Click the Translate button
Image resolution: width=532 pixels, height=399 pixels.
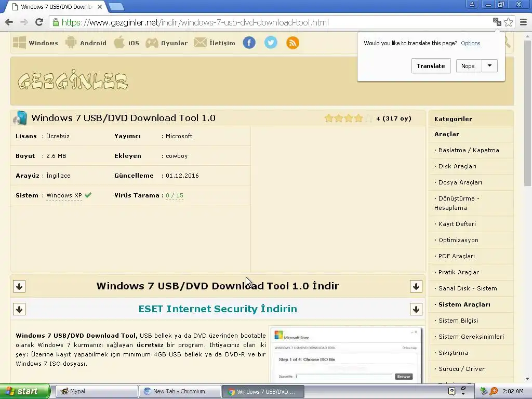pyautogui.click(x=431, y=66)
